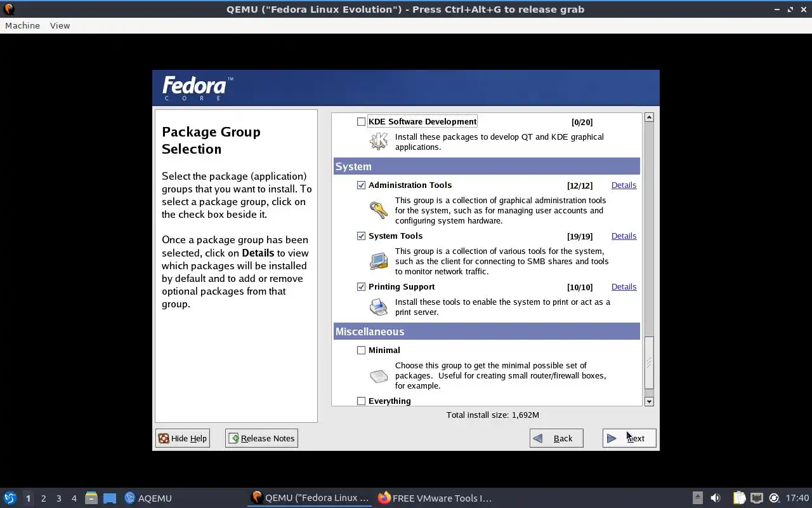Click the Total install size text
The height and width of the screenshot is (508, 812).
click(492, 415)
